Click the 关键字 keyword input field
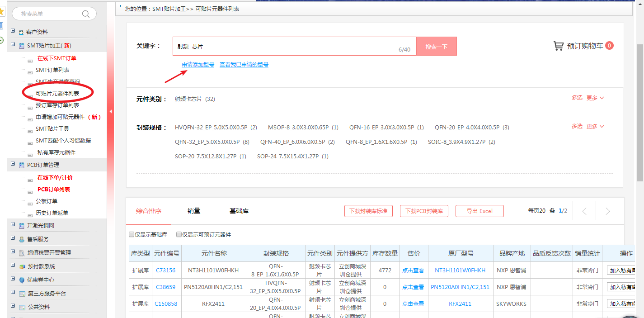 tap(285, 46)
